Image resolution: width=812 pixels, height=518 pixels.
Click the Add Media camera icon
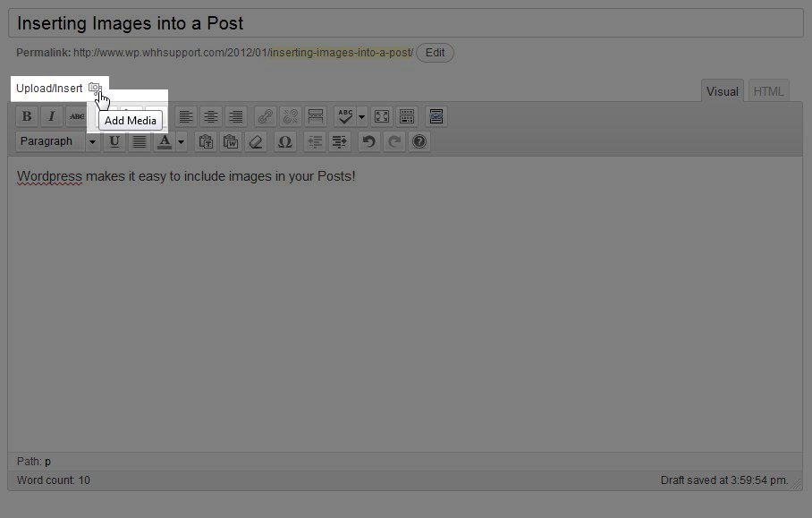coord(95,88)
